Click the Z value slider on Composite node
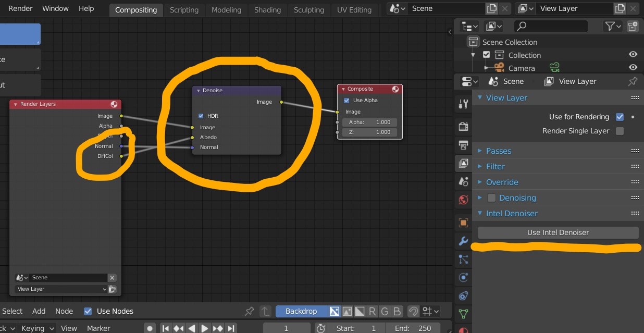This screenshot has width=644, height=333. pyautogui.click(x=370, y=132)
